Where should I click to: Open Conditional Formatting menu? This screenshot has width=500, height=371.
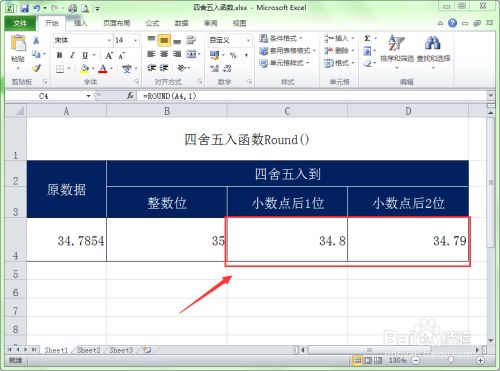coord(281,39)
